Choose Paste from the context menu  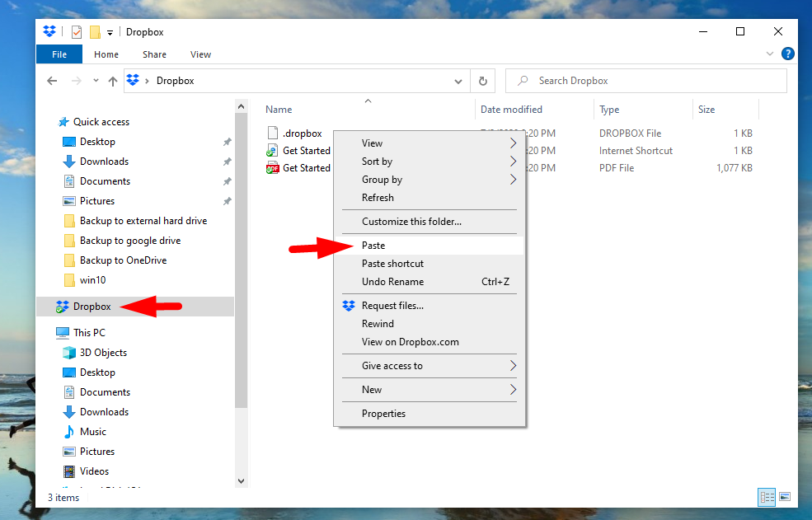click(373, 246)
